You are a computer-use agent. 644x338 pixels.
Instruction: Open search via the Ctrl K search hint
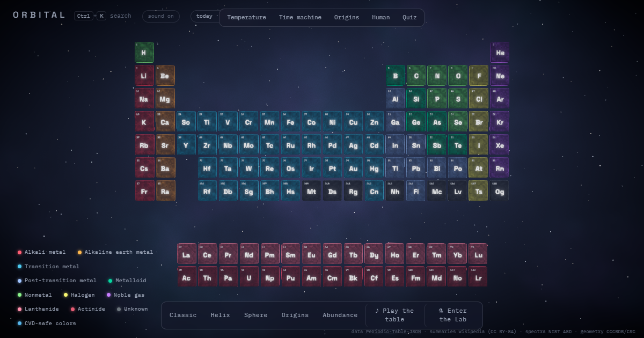click(x=103, y=16)
